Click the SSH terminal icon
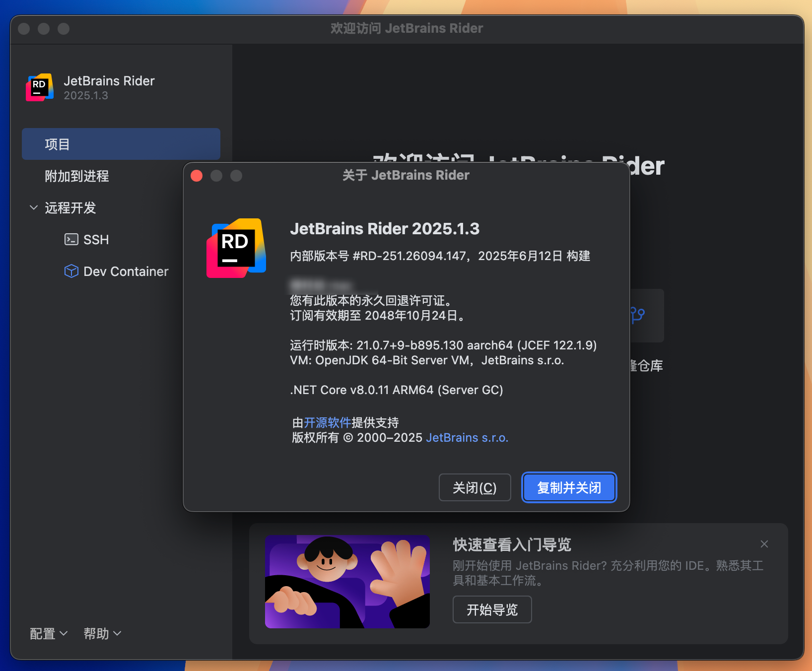Image resolution: width=812 pixels, height=671 pixels. pos(71,240)
